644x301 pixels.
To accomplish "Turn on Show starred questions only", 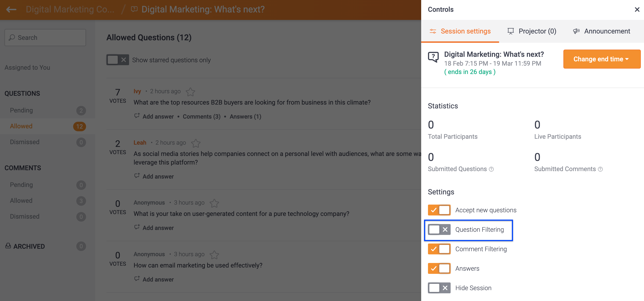I will (118, 60).
